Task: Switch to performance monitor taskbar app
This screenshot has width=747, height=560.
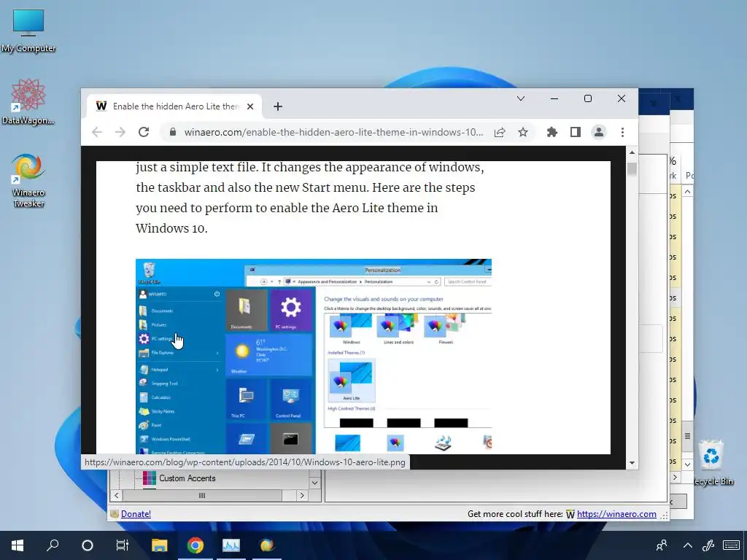Action: tap(231, 545)
